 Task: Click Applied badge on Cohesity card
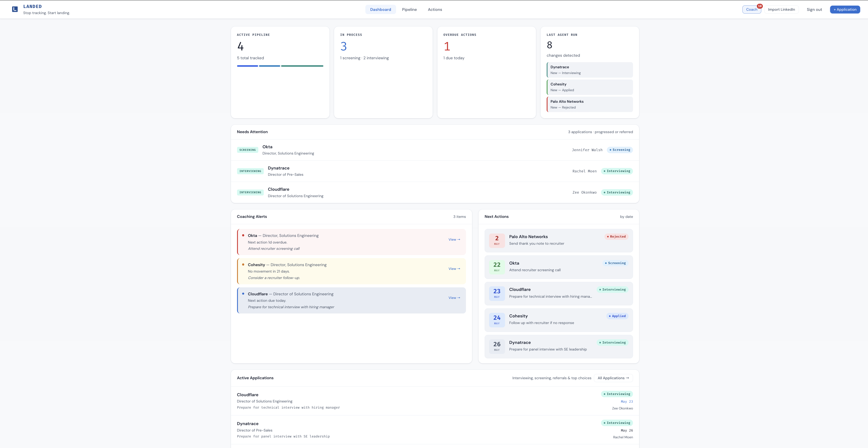(617, 316)
